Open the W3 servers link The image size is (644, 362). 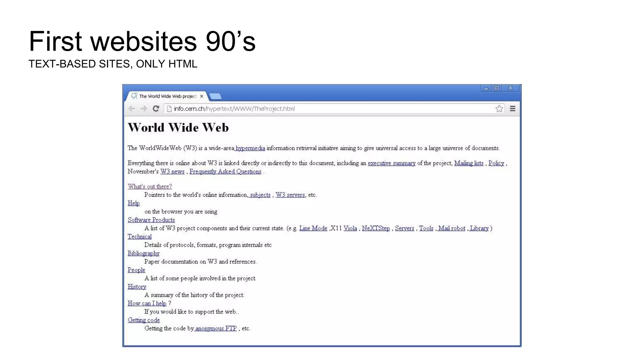(x=290, y=195)
